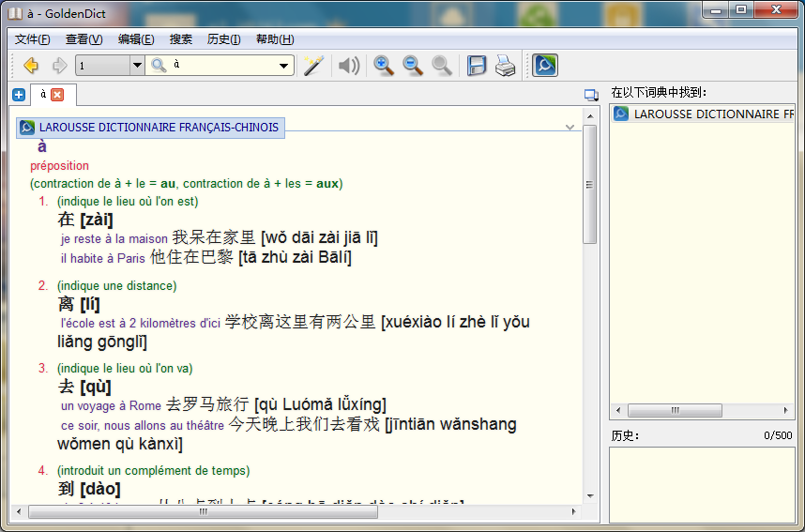The image size is (805, 532).
Task: Zoom out using the minus magnifier
Action: pos(413,66)
